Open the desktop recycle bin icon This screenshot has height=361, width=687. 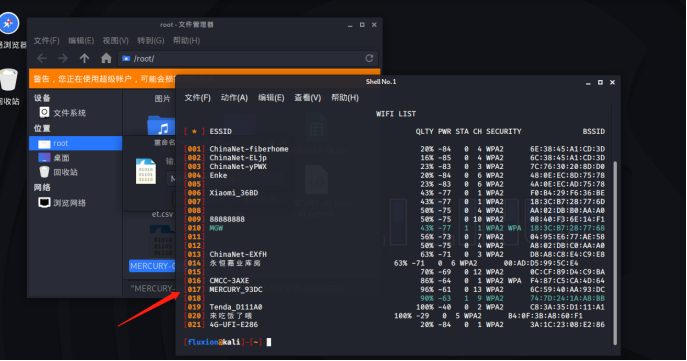click(x=8, y=80)
